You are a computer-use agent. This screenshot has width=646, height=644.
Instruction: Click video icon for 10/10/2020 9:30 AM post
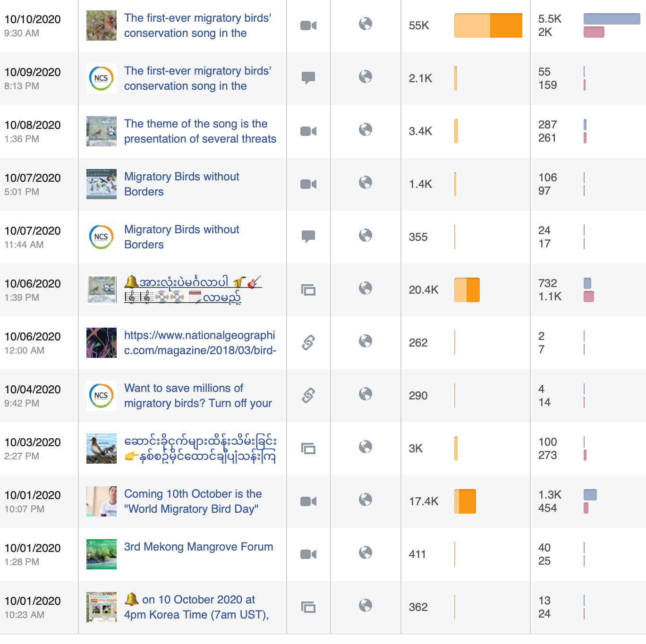pyautogui.click(x=308, y=25)
